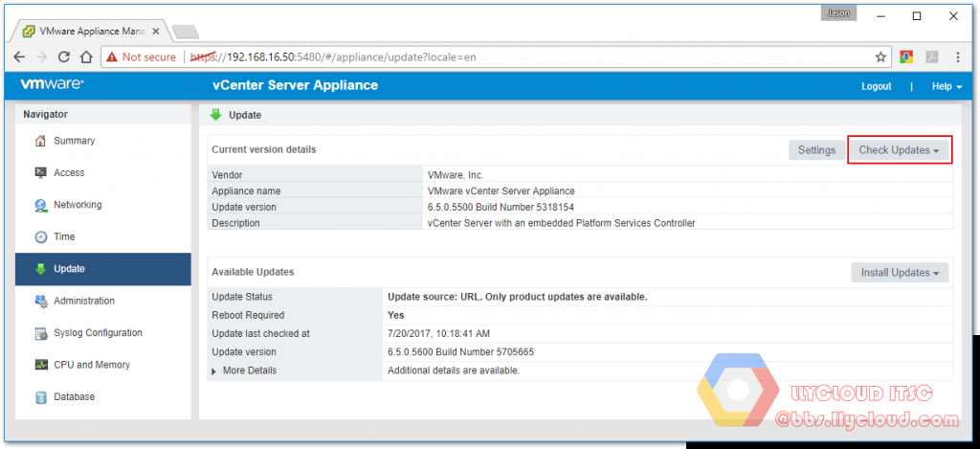Image resolution: width=980 pixels, height=449 pixels.
Task: Open the Chrome three-dot menu
Action: [957, 56]
